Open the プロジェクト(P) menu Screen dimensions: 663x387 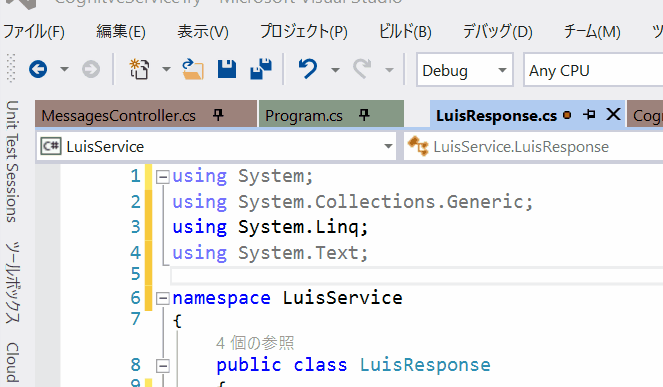304,32
